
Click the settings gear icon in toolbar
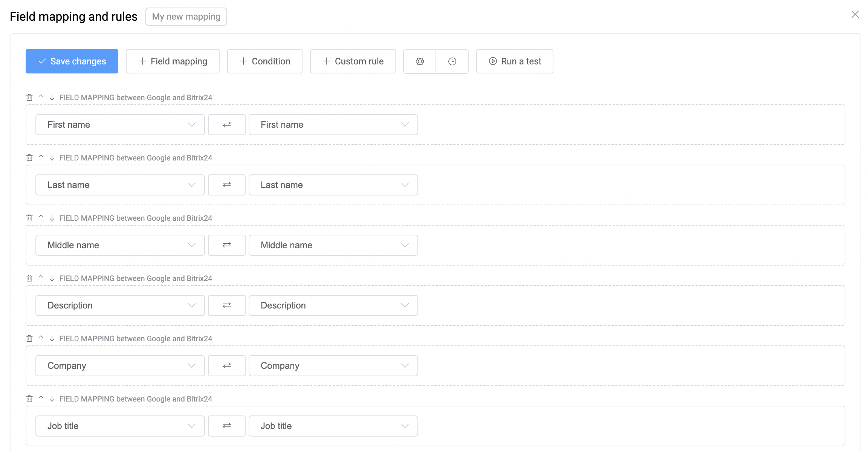point(420,61)
